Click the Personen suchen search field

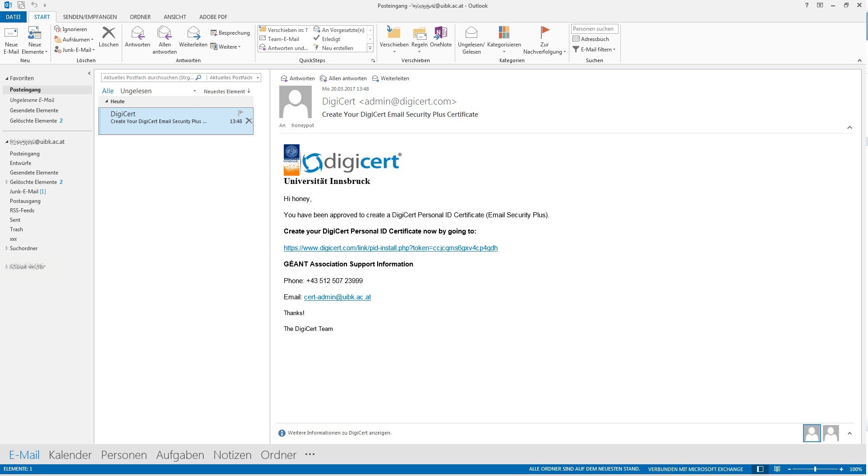coord(594,29)
